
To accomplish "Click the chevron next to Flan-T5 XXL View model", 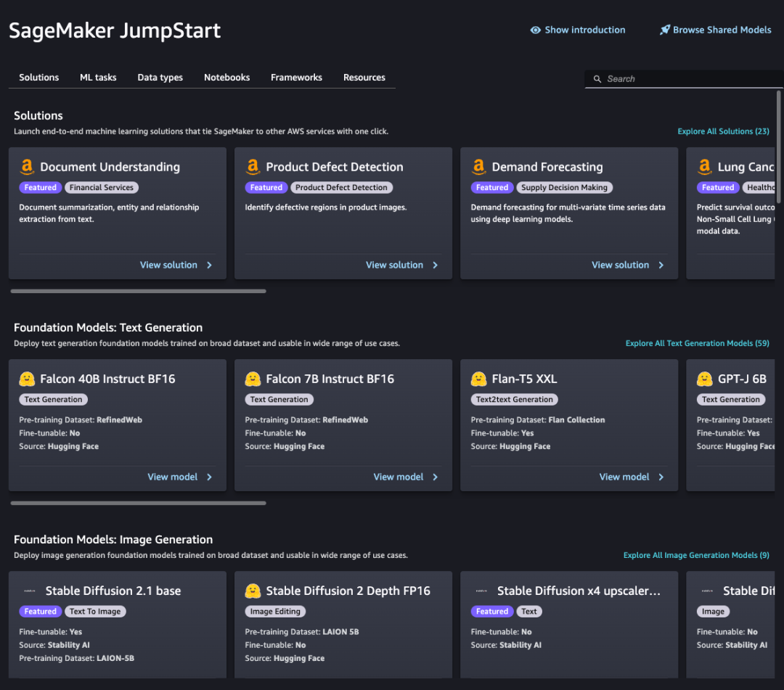I will [661, 477].
